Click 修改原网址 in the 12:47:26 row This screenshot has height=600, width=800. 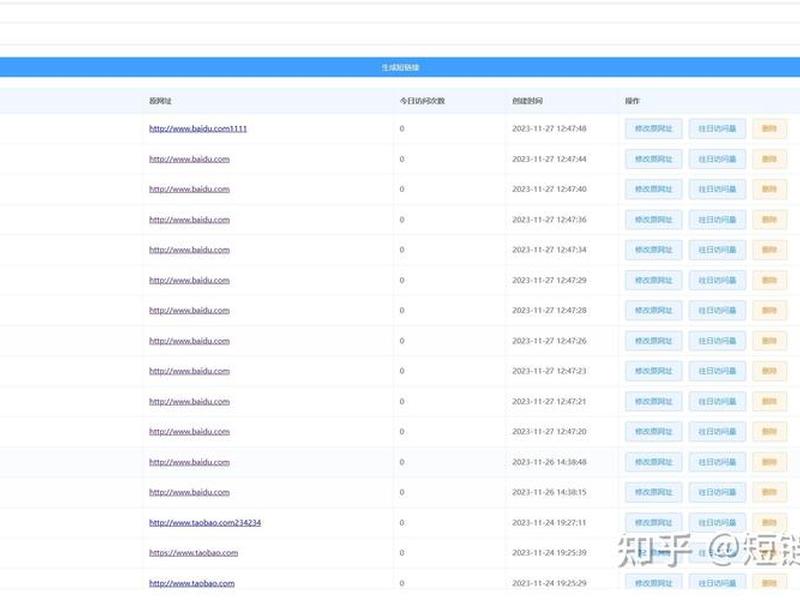coord(654,341)
